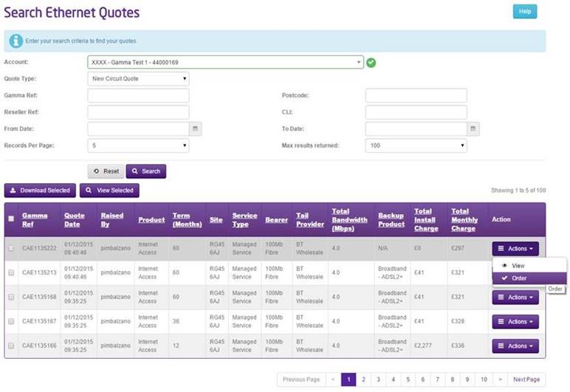Click the CLI input field
This screenshot has width=570, height=392.
coord(416,112)
